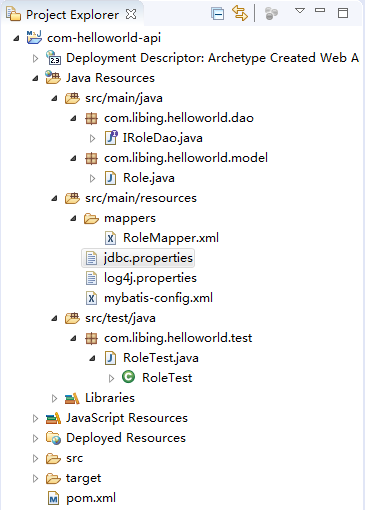Maximize the Project Explorer view

coord(343,13)
